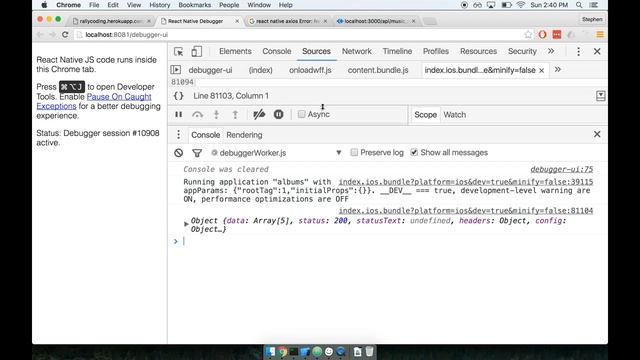640x360 pixels.
Task: Switch to the Elements panel tab
Action: click(235, 51)
